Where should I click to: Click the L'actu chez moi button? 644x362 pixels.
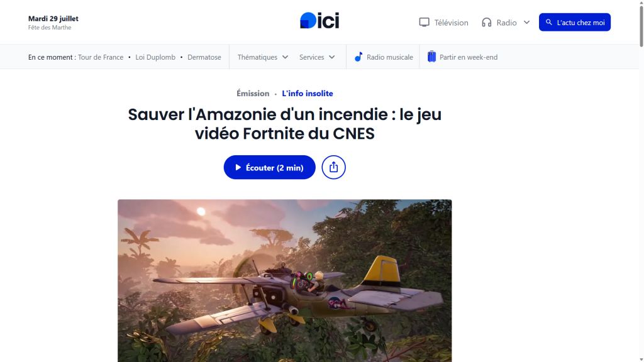pos(575,22)
